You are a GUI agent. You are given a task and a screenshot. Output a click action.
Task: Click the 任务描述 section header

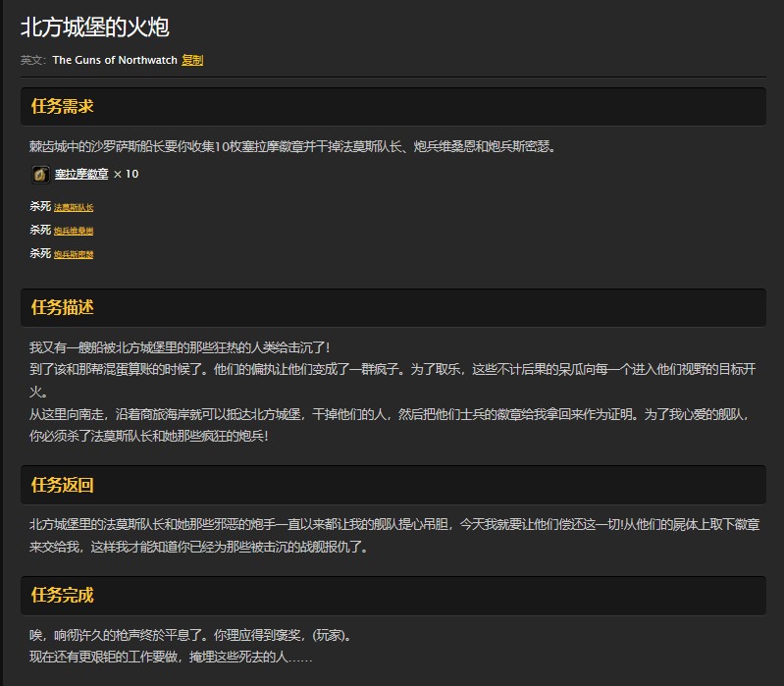click(x=63, y=307)
